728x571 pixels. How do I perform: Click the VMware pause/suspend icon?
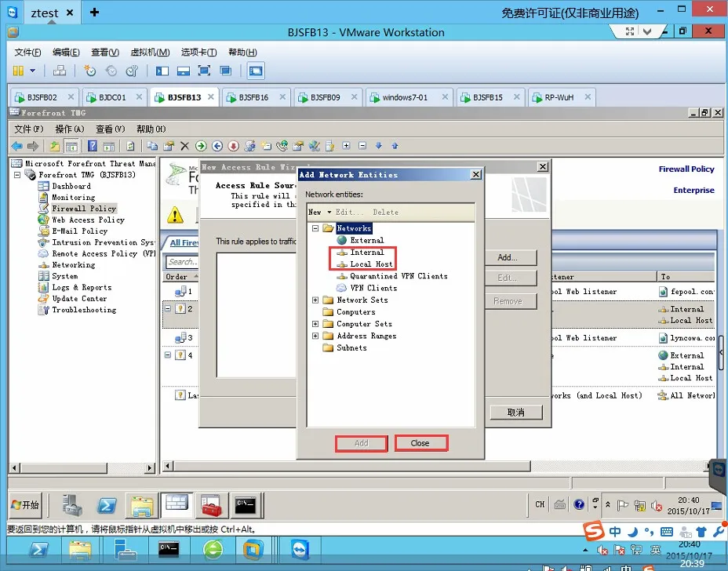18,71
